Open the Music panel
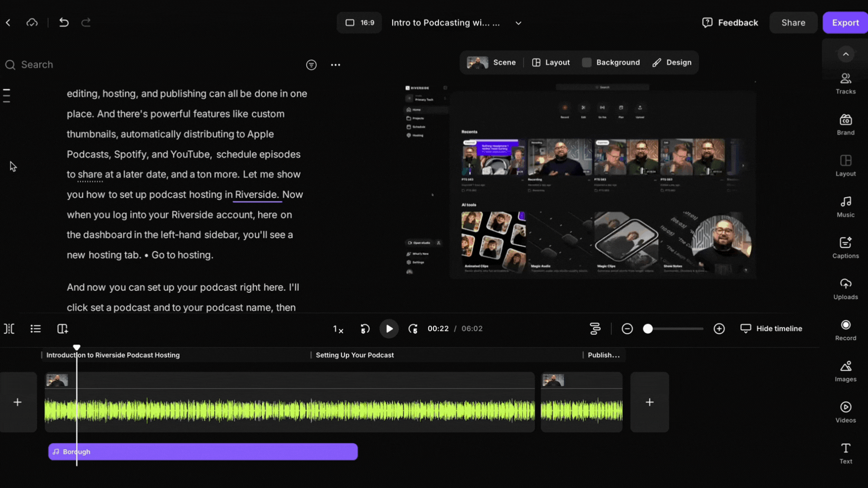Screen dimensions: 868x488 pyautogui.click(x=846, y=207)
